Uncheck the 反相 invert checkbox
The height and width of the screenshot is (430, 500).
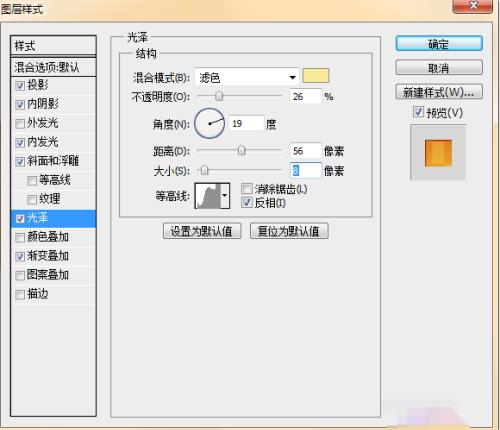tap(247, 202)
